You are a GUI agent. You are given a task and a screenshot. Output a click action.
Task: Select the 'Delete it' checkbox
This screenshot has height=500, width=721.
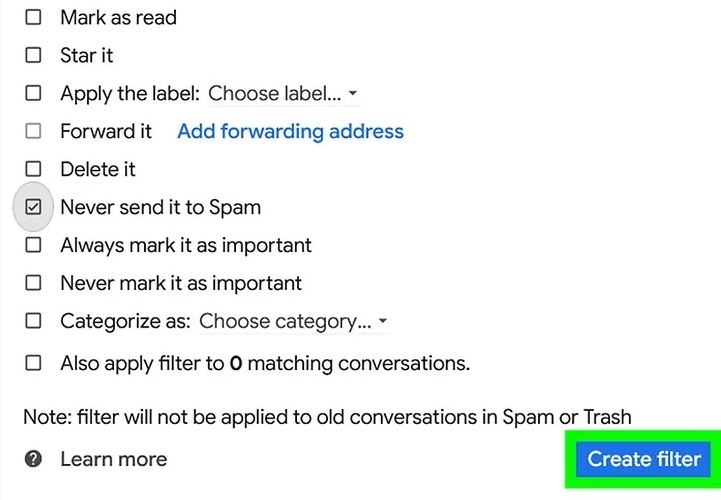click(x=33, y=169)
